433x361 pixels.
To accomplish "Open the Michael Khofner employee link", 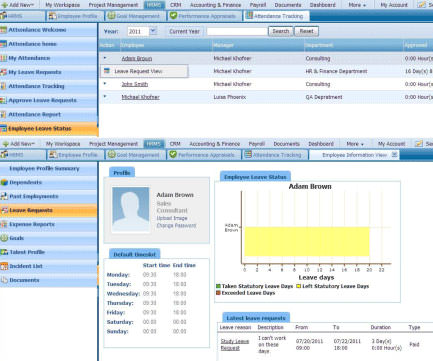I will point(140,97).
